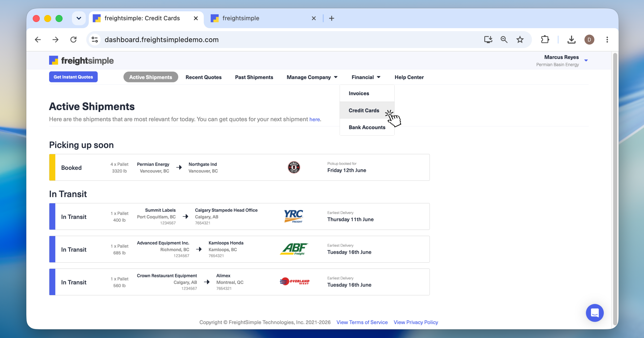Switch to freightsimple: Credit Cards browser tab
The height and width of the screenshot is (338, 644).
(146, 18)
